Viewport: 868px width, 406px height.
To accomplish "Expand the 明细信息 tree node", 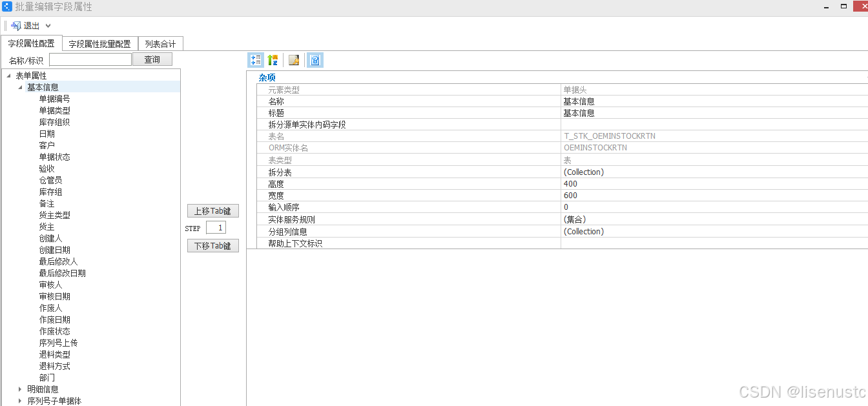I will pos(20,389).
